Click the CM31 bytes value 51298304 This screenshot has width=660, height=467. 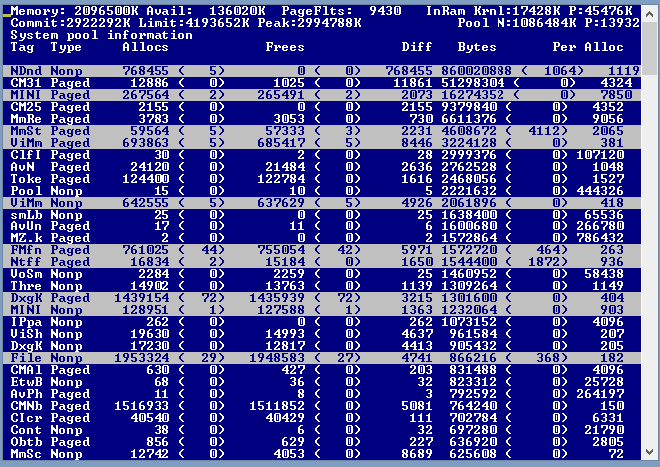pyautogui.click(x=473, y=83)
